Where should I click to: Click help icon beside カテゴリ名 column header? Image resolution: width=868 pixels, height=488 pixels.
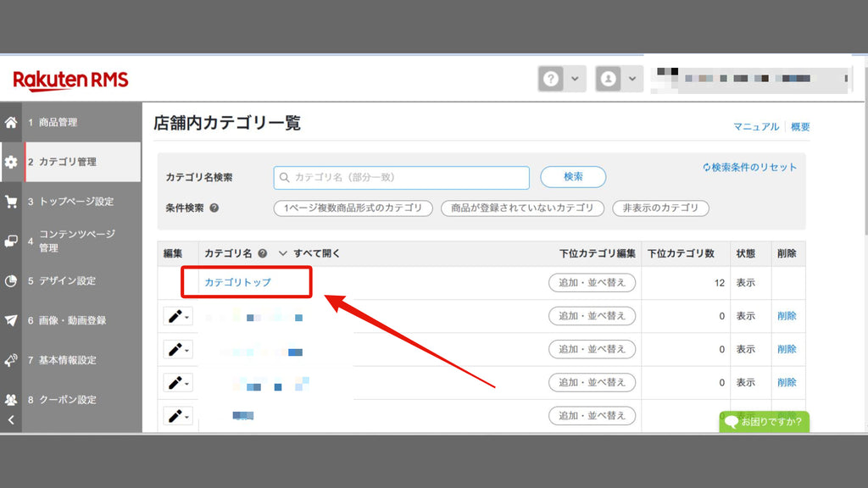pos(263,253)
